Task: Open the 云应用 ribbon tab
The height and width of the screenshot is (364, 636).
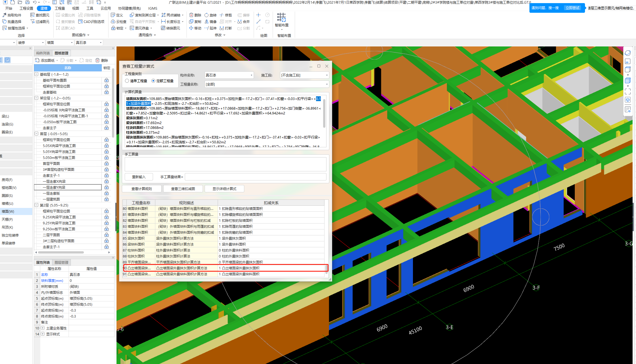Action: point(106,8)
